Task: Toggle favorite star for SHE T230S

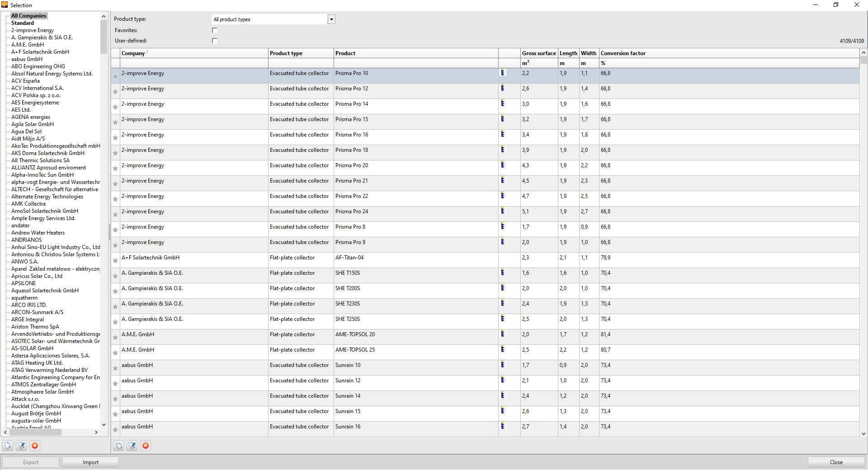Action: (115, 306)
